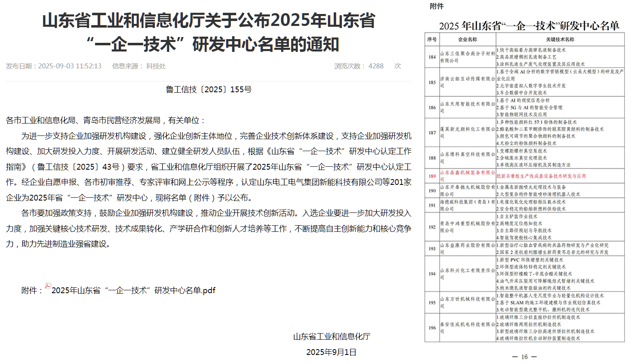Click the 序号 column header
Viewport: 632px width, 364px height.
coord(432,40)
